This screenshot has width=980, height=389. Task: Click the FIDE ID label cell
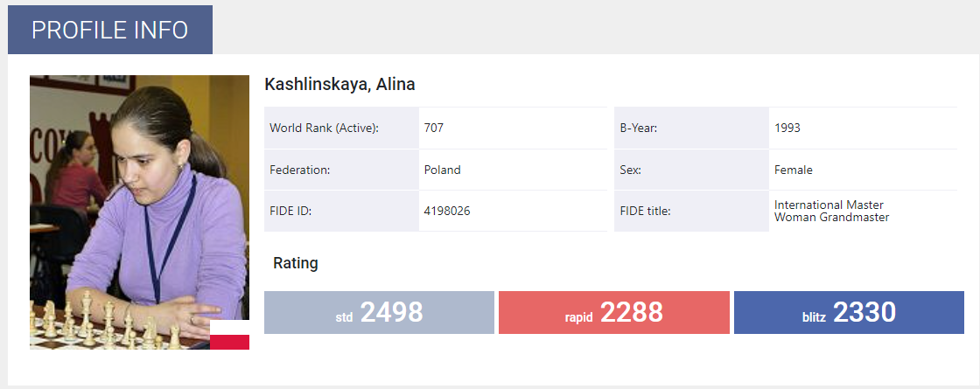pyautogui.click(x=342, y=211)
